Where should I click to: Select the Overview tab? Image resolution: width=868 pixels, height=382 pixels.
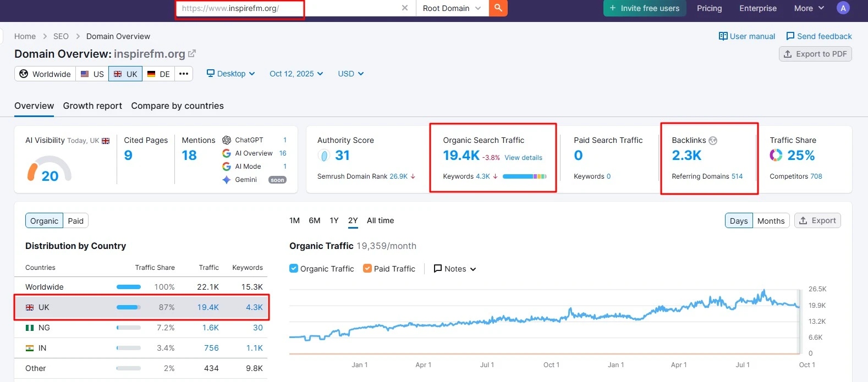click(34, 106)
